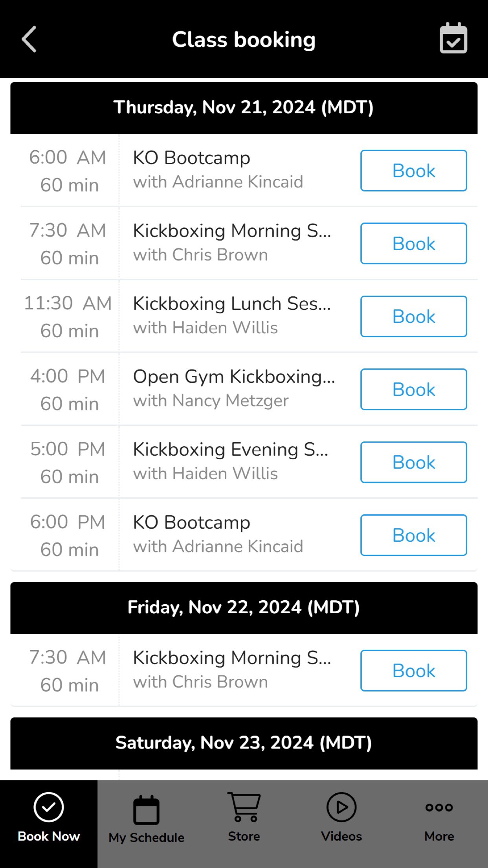Select the Friday, Nov 22 date header

click(x=244, y=608)
